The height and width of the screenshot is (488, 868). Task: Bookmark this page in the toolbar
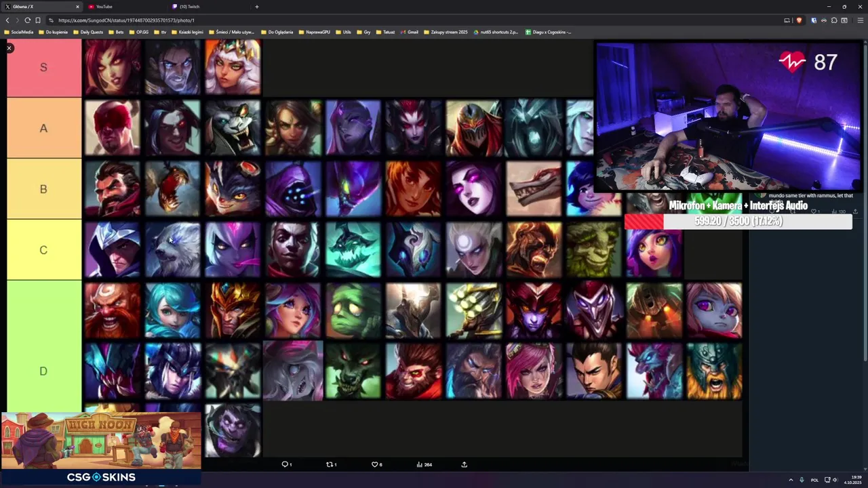[x=37, y=20]
